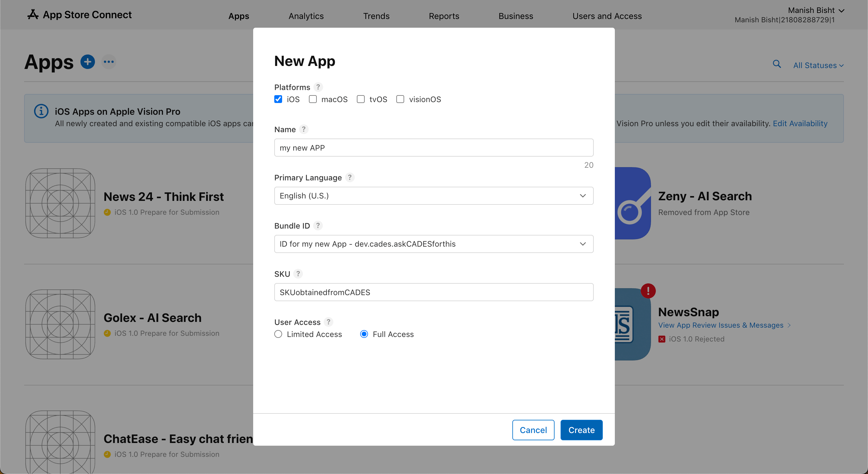Open the Bundle ID help question mark

pyautogui.click(x=318, y=226)
